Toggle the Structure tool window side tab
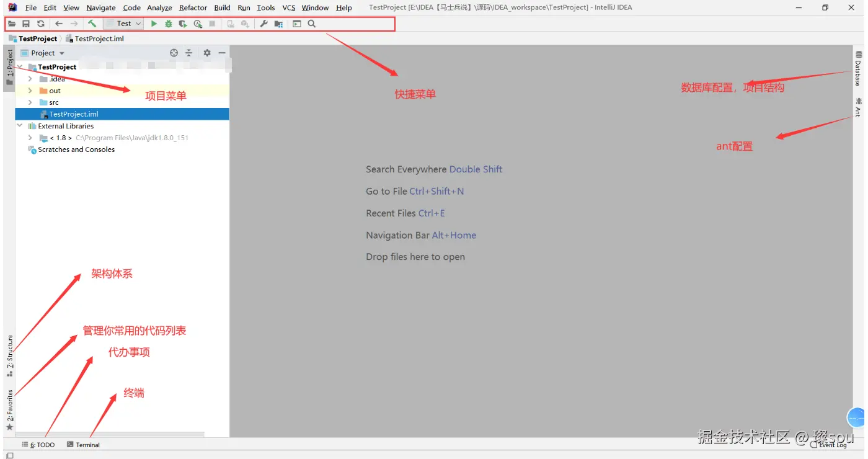Viewport: 868px width, 459px height. click(x=10, y=356)
